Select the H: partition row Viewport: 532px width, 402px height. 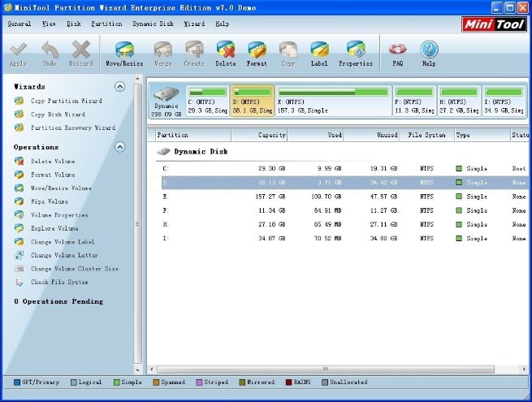pyautogui.click(x=344, y=225)
